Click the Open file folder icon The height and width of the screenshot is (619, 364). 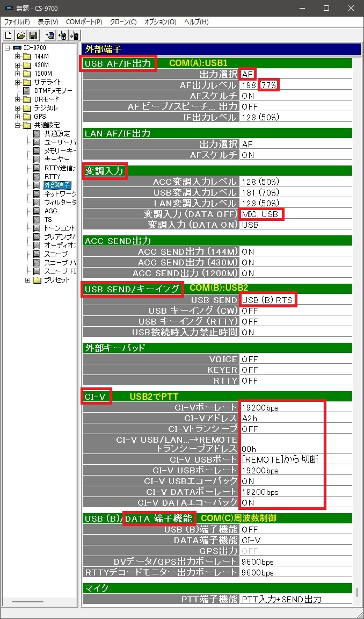coord(20,35)
